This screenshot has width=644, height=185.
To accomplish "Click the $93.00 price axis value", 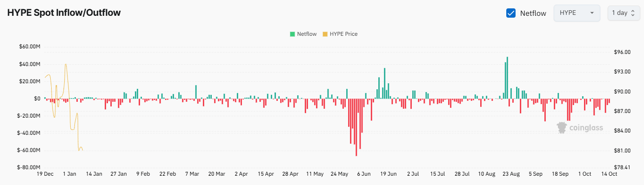I will point(622,72).
